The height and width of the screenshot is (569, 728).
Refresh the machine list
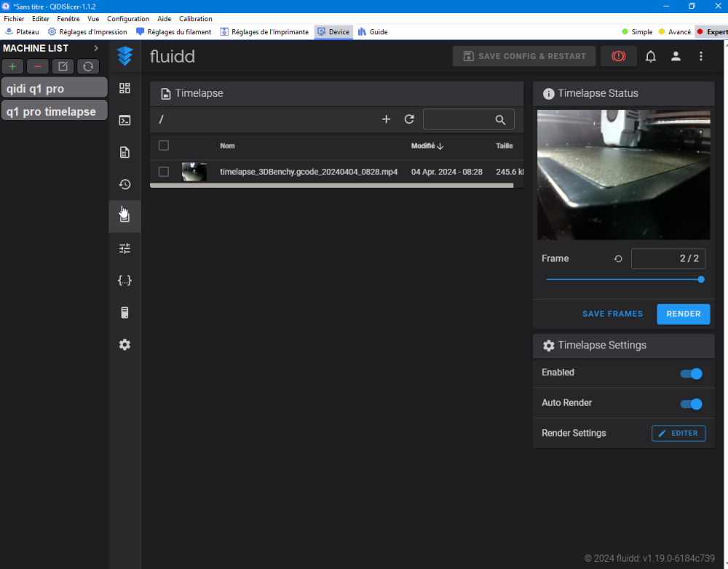[x=88, y=66]
